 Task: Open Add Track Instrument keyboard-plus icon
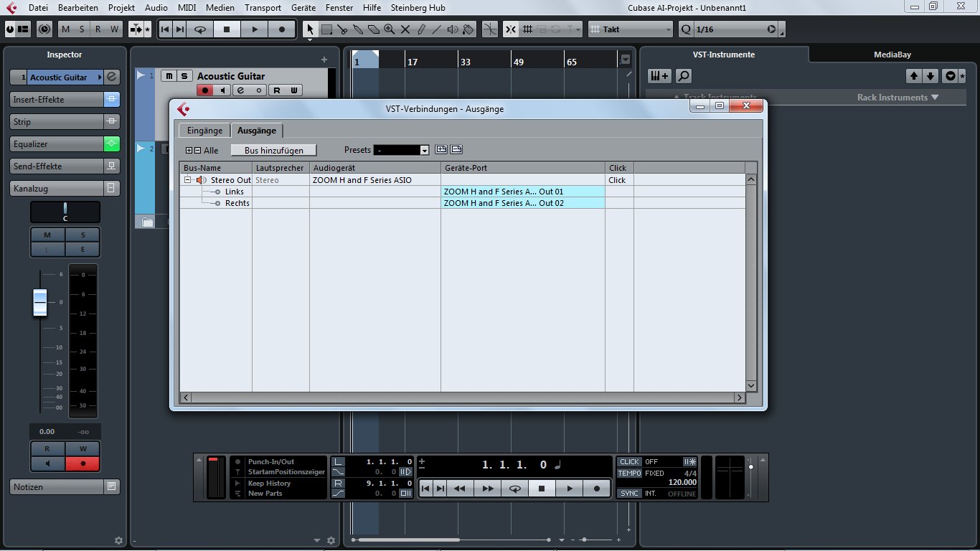coord(659,75)
